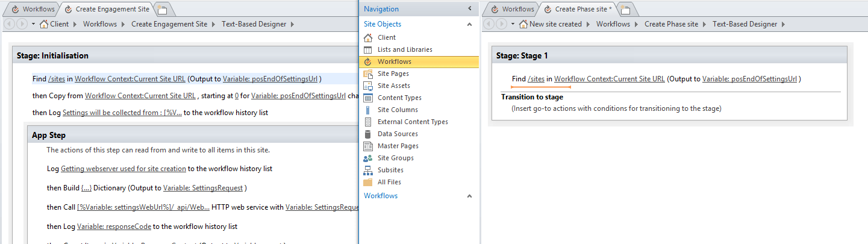
Task: Click the Lists and Libraries icon
Action: (x=368, y=49)
